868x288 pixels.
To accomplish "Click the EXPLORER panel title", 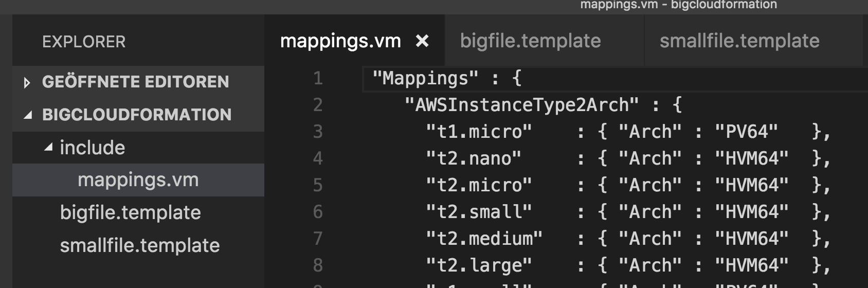I will (84, 42).
